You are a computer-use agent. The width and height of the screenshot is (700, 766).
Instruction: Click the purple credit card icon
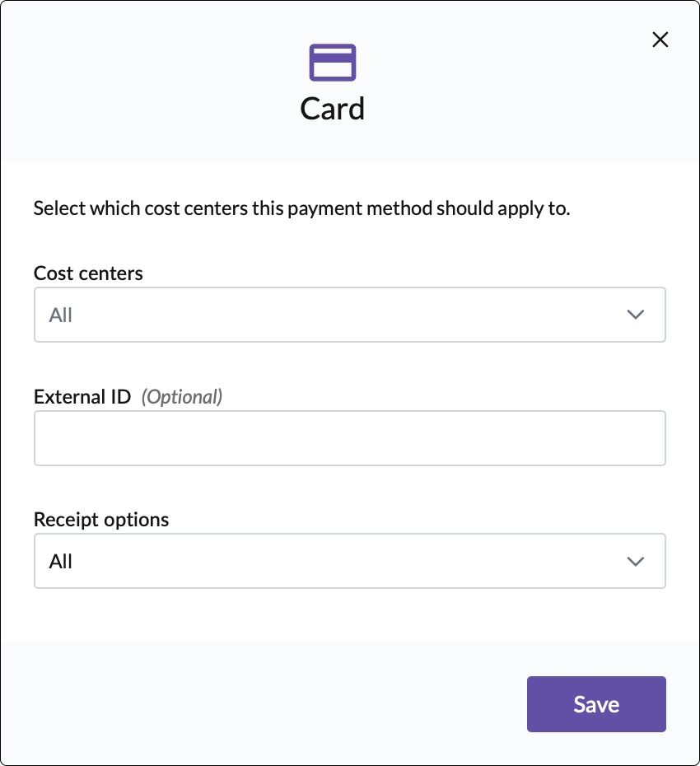(333, 63)
